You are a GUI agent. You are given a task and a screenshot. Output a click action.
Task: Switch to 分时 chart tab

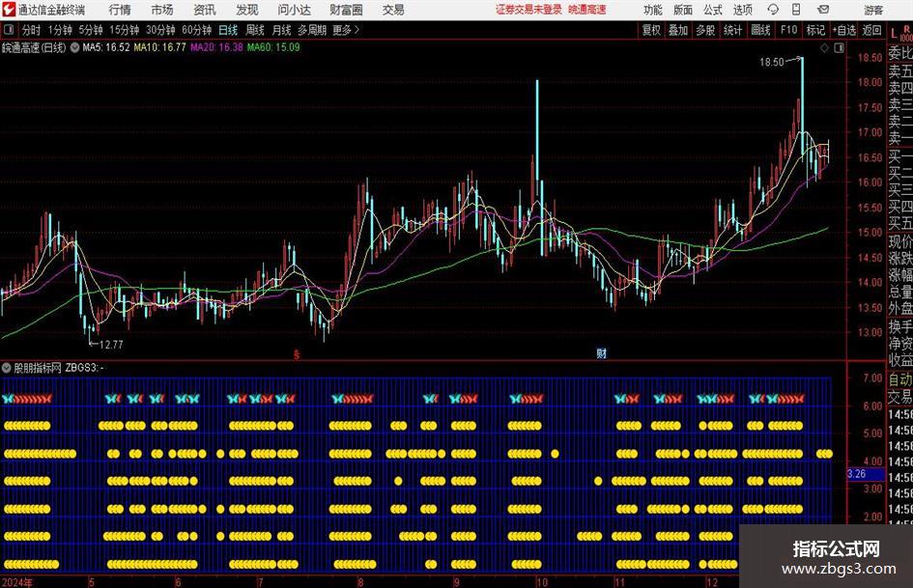(x=32, y=30)
